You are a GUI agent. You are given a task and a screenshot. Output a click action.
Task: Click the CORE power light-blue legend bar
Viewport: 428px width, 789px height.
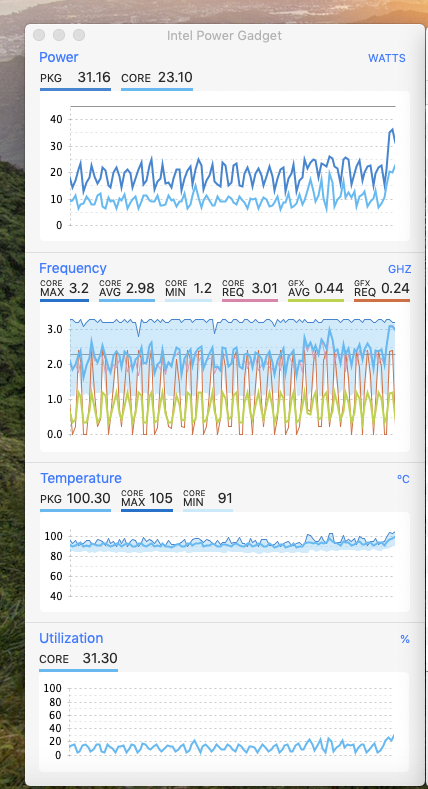[x=157, y=90]
